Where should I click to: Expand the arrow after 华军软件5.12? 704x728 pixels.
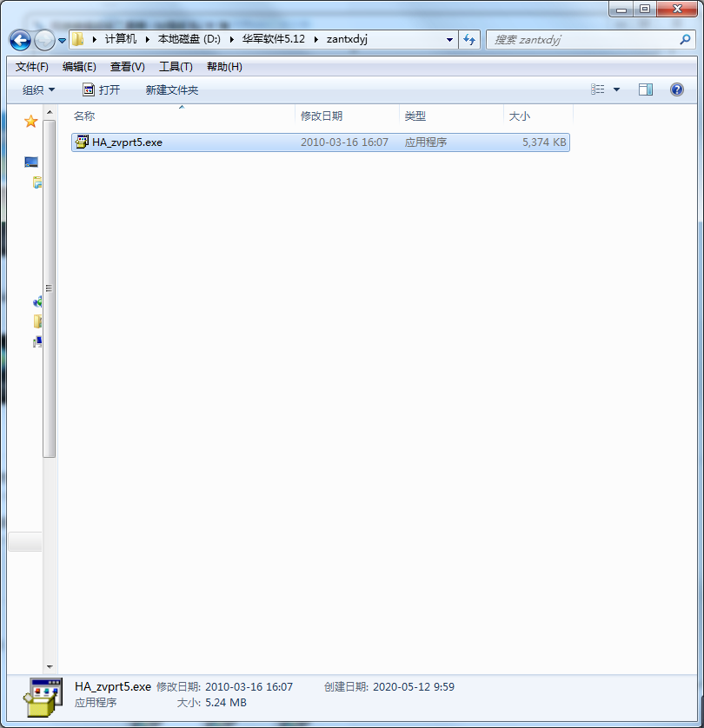(315, 39)
